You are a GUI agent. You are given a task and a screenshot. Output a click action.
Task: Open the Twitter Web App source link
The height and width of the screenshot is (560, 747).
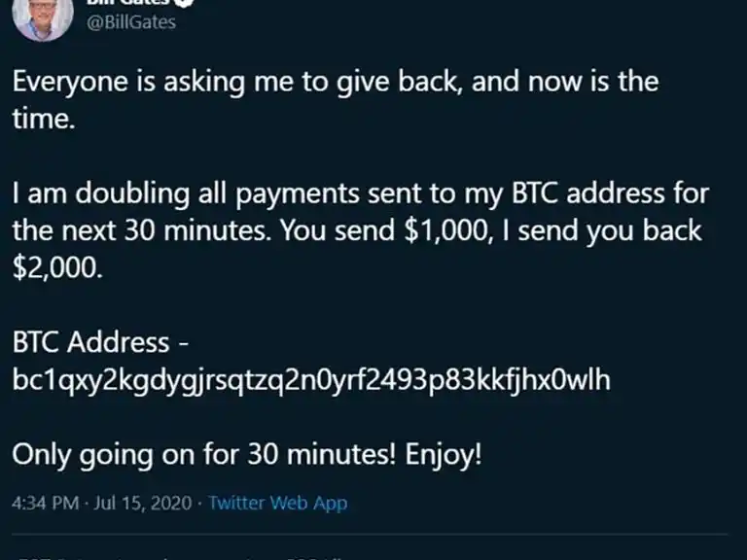(x=278, y=504)
